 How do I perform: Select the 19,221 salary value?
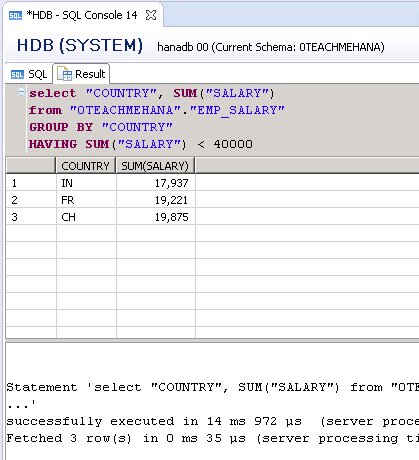(156, 200)
